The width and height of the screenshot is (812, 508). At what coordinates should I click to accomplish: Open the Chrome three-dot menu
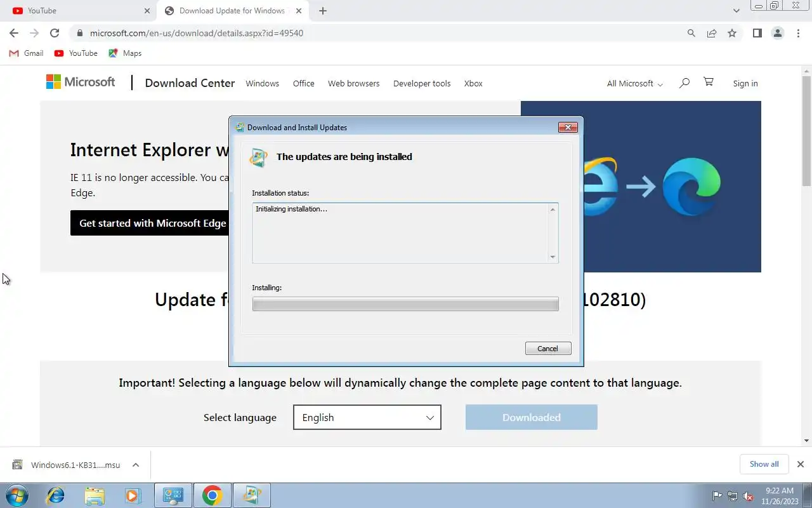click(x=798, y=33)
